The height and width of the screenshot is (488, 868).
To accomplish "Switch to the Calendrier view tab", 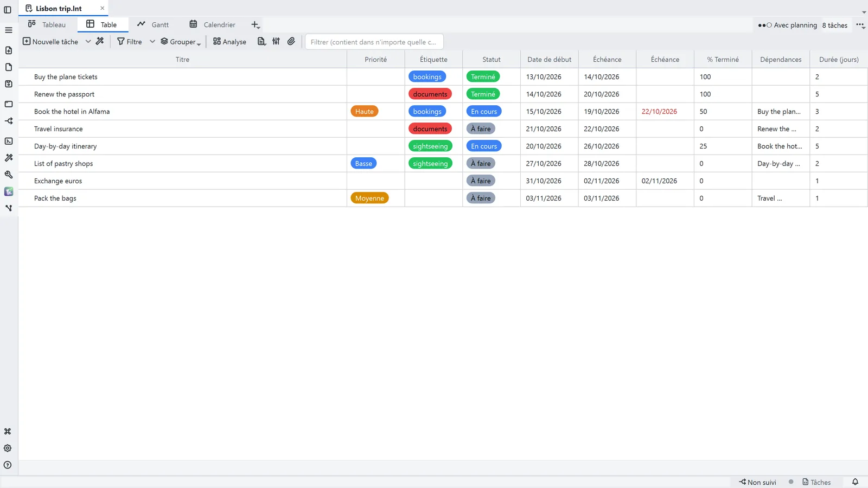I will (212, 24).
